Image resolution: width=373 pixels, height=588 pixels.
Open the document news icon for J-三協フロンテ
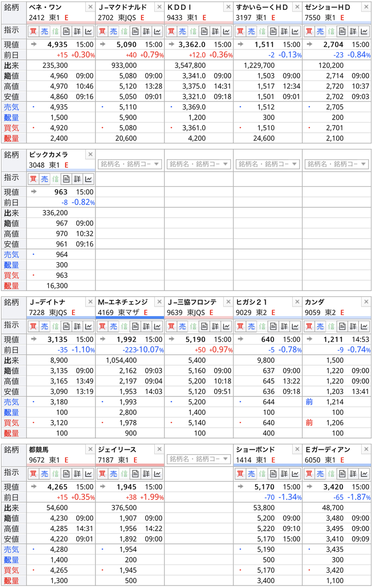[204, 326]
